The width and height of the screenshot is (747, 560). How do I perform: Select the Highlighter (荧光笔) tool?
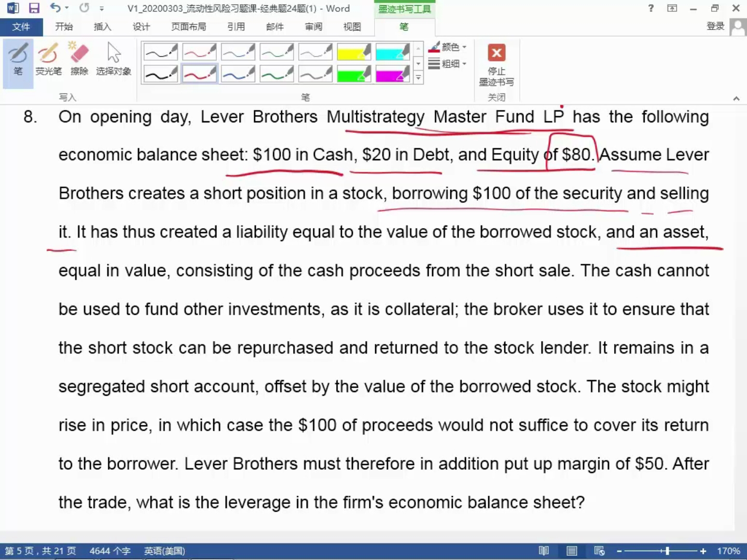point(48,59)
